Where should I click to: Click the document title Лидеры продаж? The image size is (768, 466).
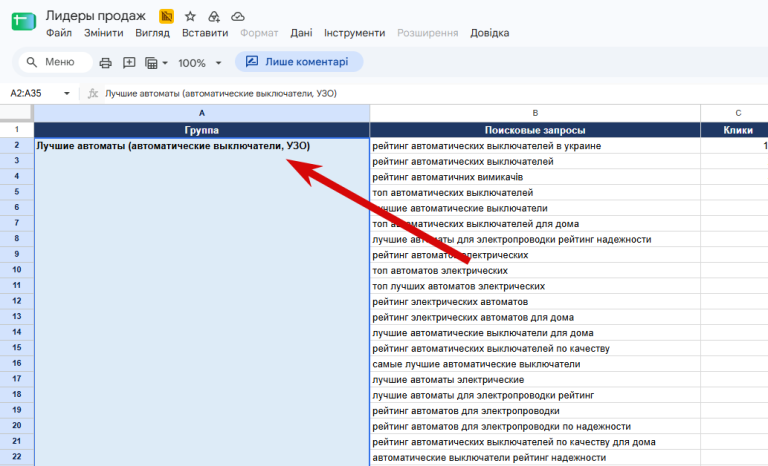point(96,16)
